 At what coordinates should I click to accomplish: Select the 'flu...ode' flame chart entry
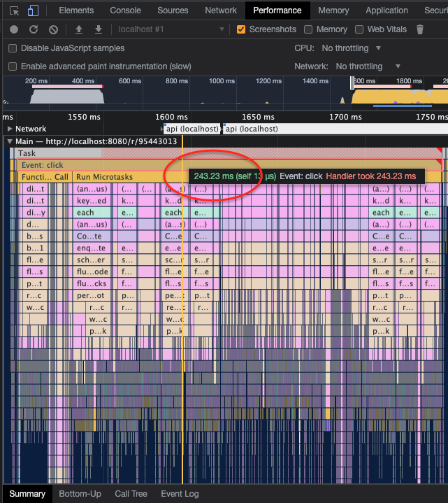(x=92, y=272)
